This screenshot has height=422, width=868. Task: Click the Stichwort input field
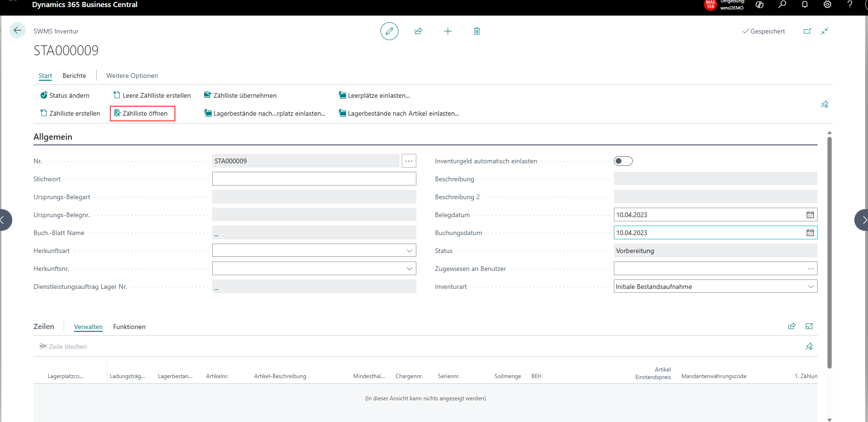click(x=314, y=179)
